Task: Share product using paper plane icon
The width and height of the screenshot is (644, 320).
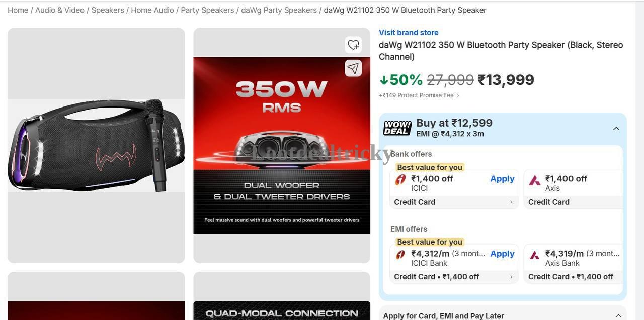Action: [x=353, y=68]
